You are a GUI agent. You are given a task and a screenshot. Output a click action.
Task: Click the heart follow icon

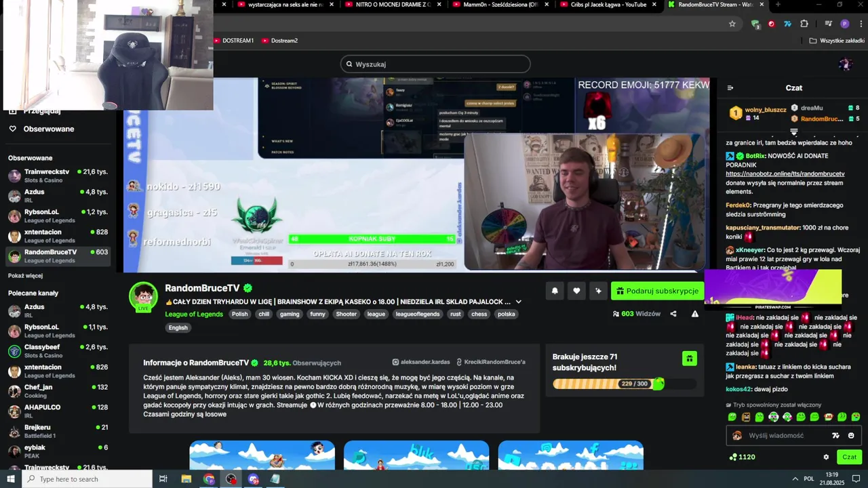576,291
